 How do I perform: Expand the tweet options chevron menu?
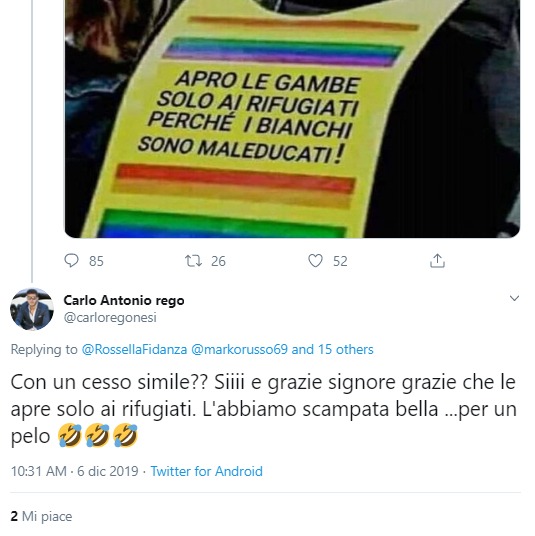(x=514, y=298)
